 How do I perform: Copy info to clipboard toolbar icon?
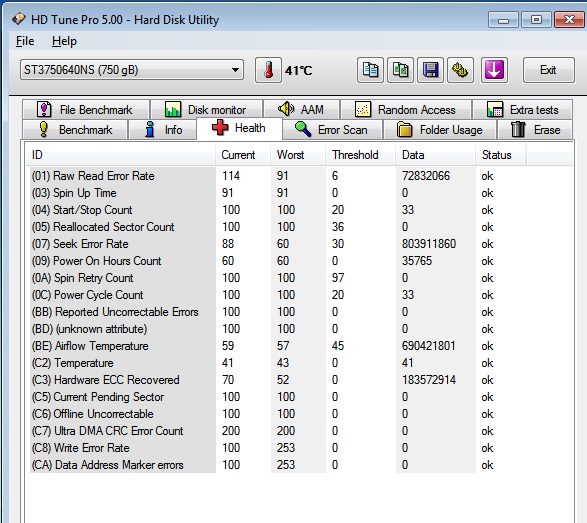(x=370, y=70)
